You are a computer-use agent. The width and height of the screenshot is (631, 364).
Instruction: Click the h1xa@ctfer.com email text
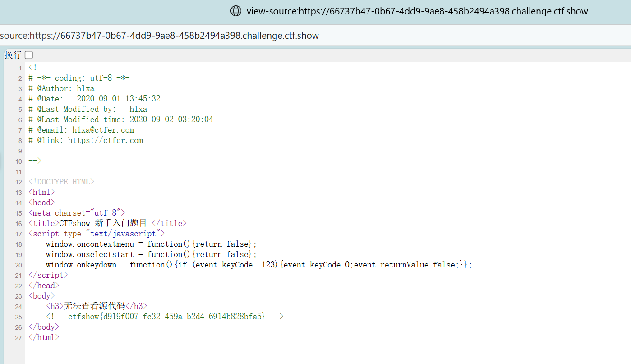103,130
